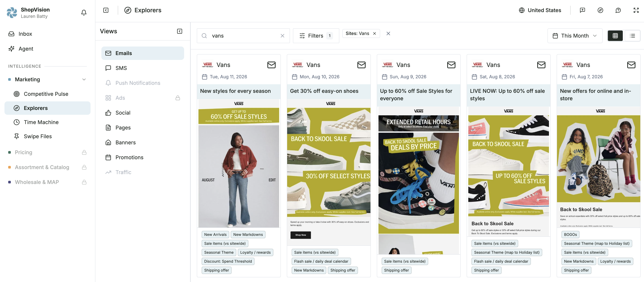Click the New Arrivals tag
644x282 pixels.
click(215, 235)
